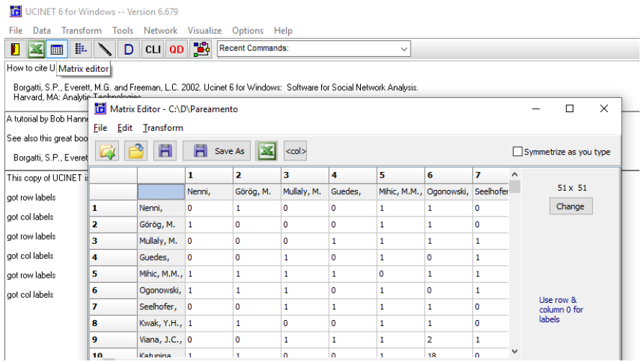Open NetDraw network visualization icon

coord(202,49)
